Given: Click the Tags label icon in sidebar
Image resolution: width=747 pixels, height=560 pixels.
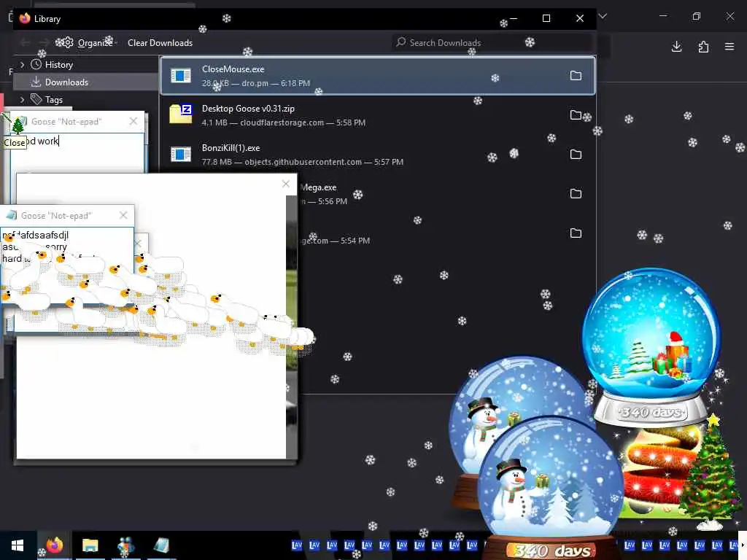Looking at the screenshot, I should tap(36, 99).
